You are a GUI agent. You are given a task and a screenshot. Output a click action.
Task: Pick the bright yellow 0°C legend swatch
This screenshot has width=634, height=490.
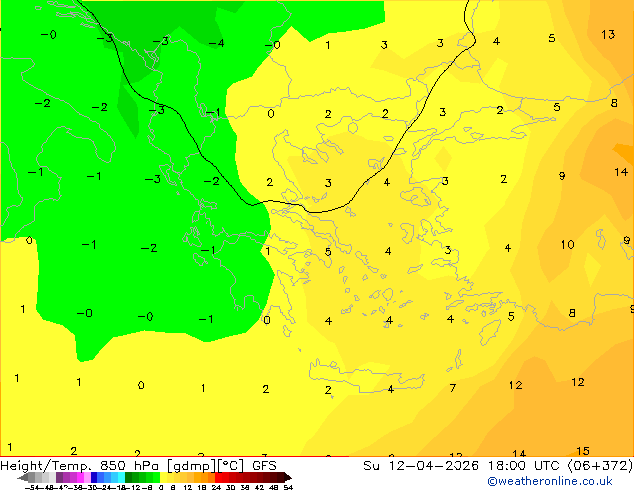(x=163, y=477)
